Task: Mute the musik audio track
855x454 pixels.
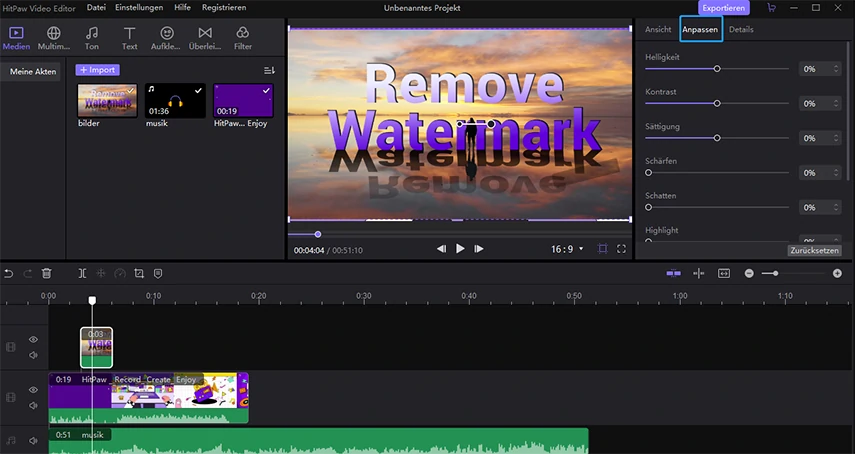Action: tap(33, 440)
